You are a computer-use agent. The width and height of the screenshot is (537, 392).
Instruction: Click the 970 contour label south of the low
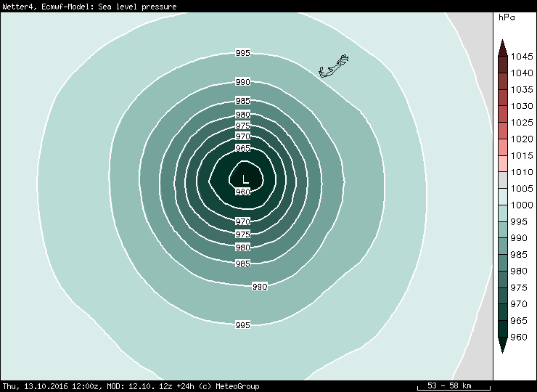click(243, 221)
